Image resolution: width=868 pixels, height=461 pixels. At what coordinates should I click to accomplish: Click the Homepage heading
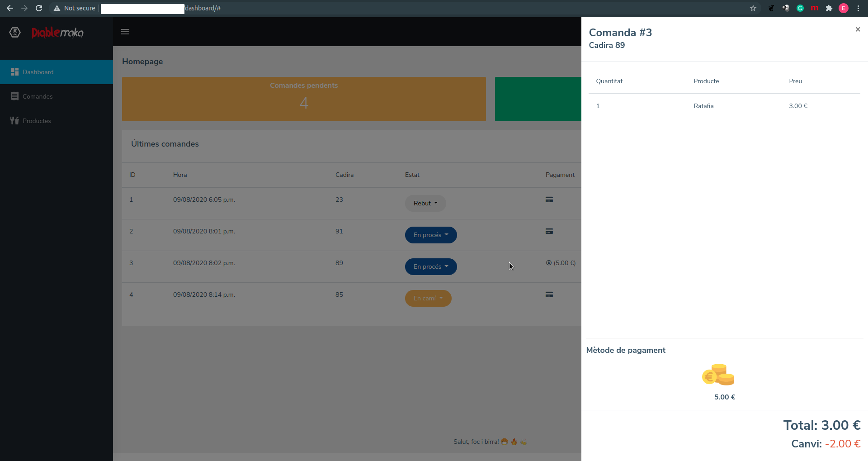coord(142,62)
